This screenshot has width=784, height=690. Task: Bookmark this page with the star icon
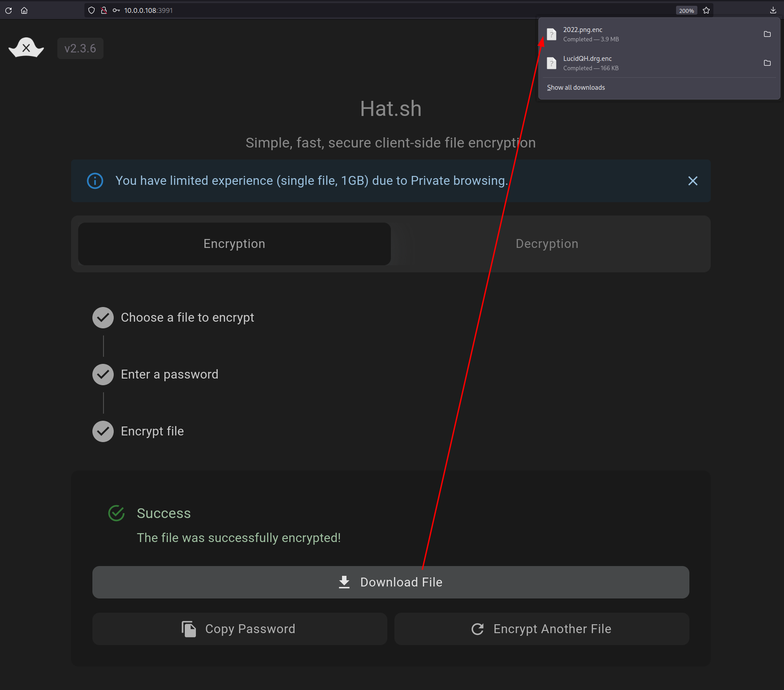point(706,10)
